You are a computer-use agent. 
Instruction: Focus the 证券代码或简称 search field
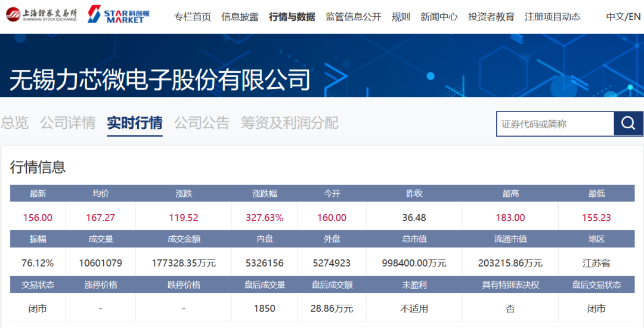(x=555, y=123)
